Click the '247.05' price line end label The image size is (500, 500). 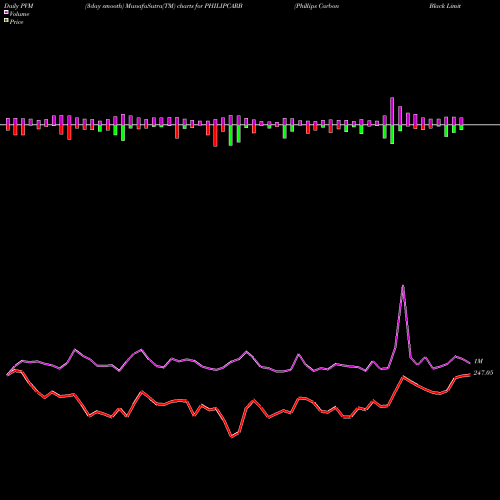pyautogui.click(x=483, y=373)
